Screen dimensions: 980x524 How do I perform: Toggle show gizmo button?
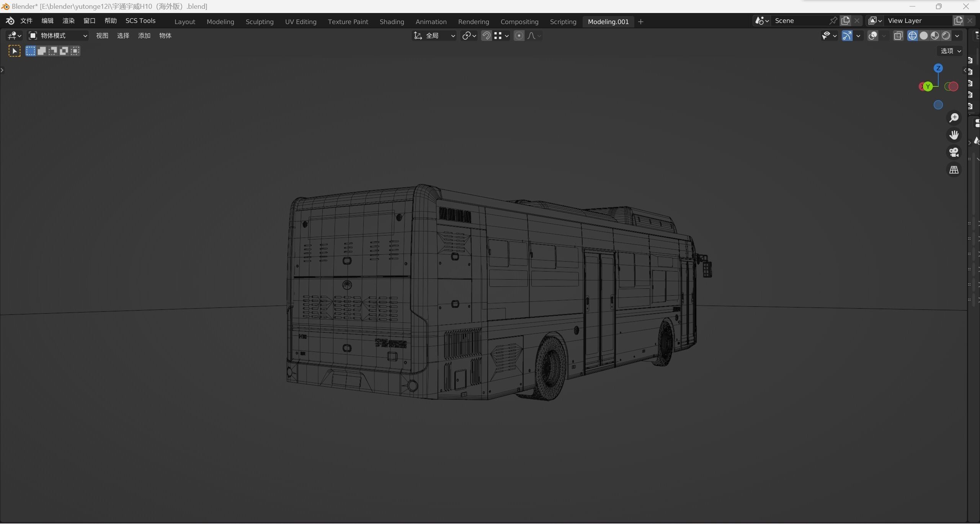click(x=847, y=36)
